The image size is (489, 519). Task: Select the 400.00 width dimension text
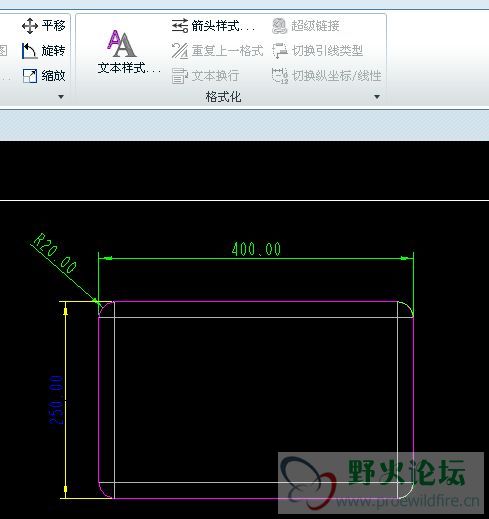[x=256, y=249]
